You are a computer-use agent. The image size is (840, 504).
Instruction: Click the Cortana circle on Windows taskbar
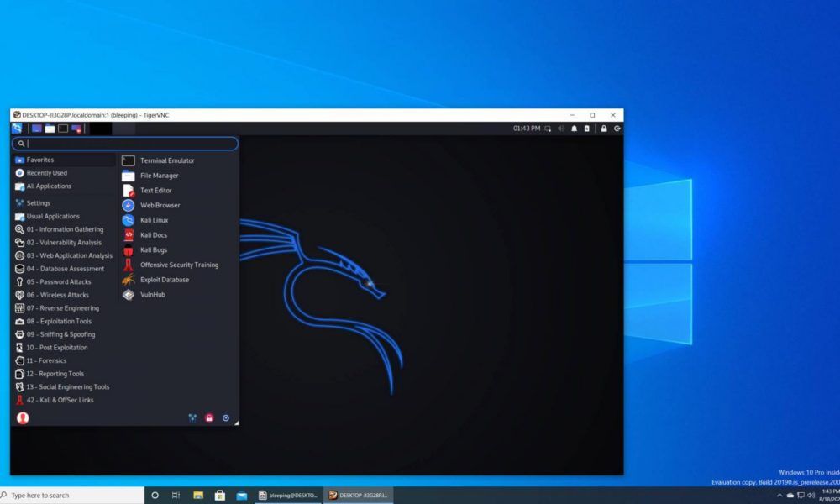pos(155,496)
